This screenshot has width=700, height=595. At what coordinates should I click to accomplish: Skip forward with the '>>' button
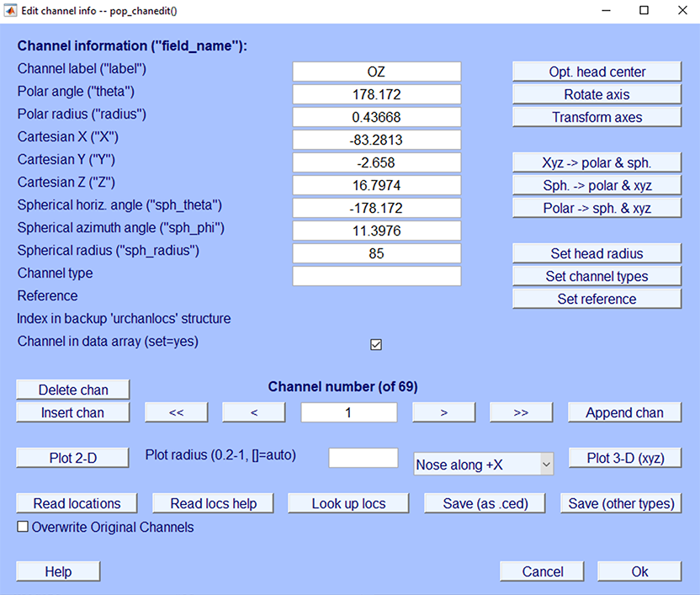(521, 412)
